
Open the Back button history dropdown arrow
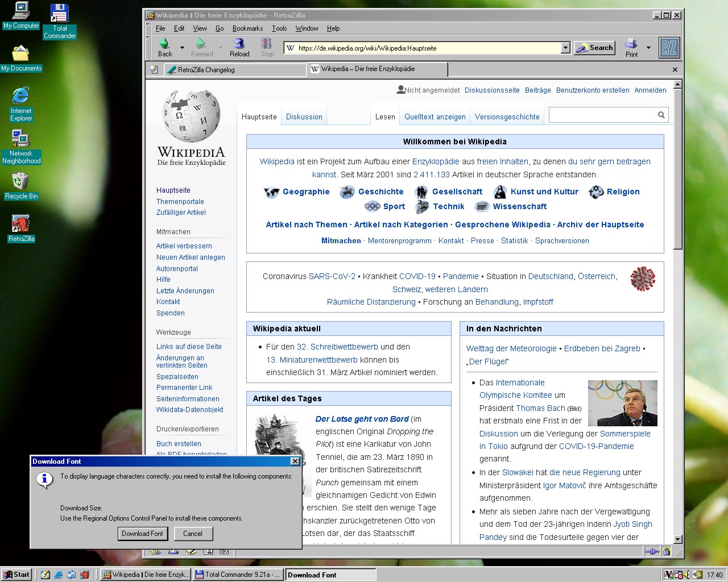[x=182, y=48]
